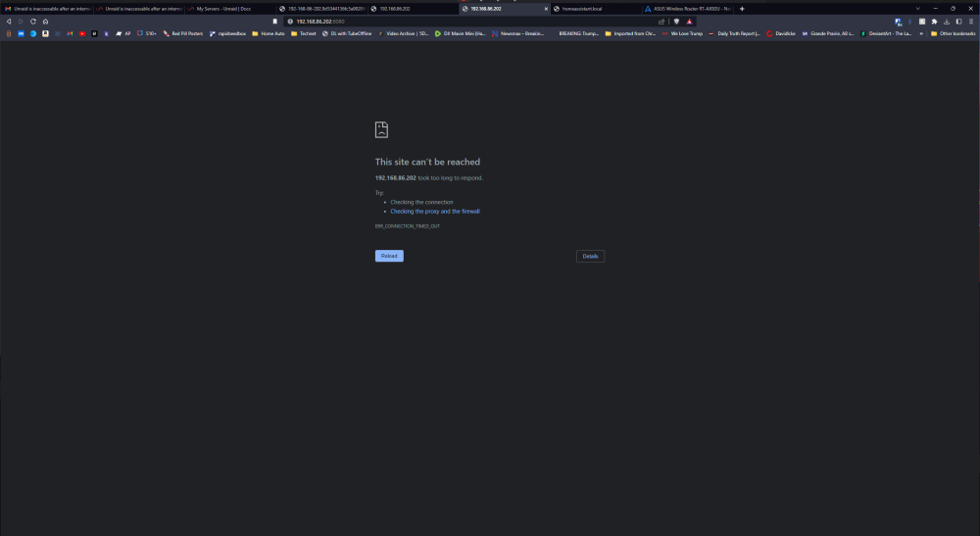View site info icon beside the address

[x=290, y=22]
